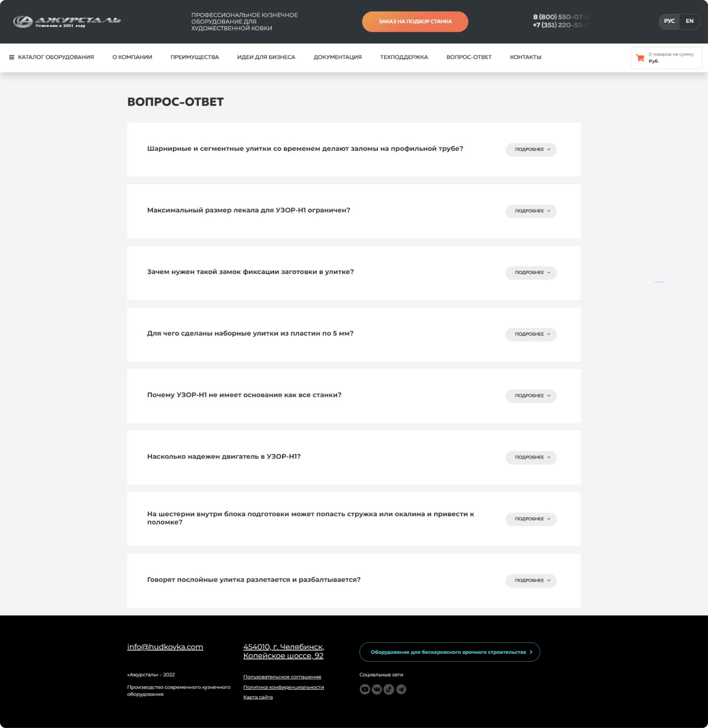The image size is (708, 728).
Task: Go to the Техподдержка menu section
Action: [x=404, y=57]
